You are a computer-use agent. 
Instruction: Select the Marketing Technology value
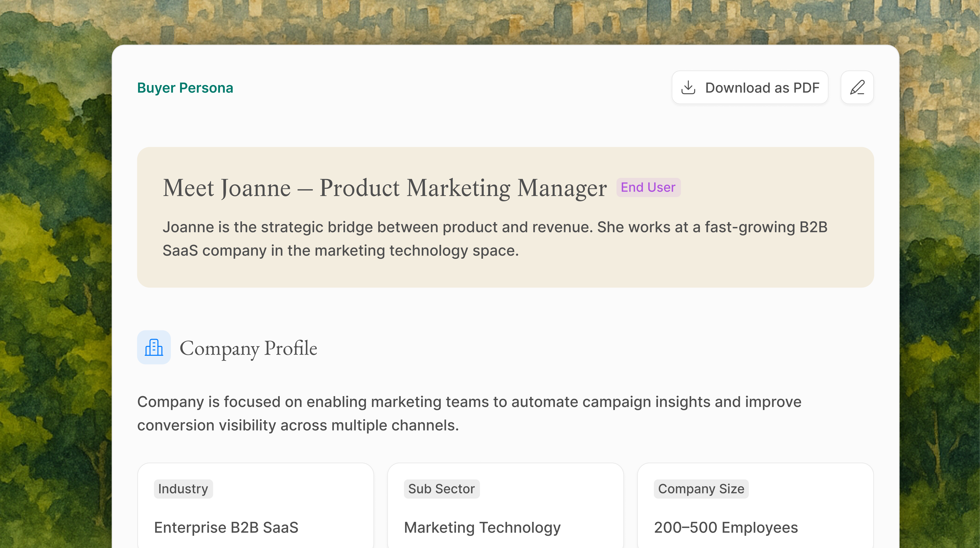click(482, 528)
